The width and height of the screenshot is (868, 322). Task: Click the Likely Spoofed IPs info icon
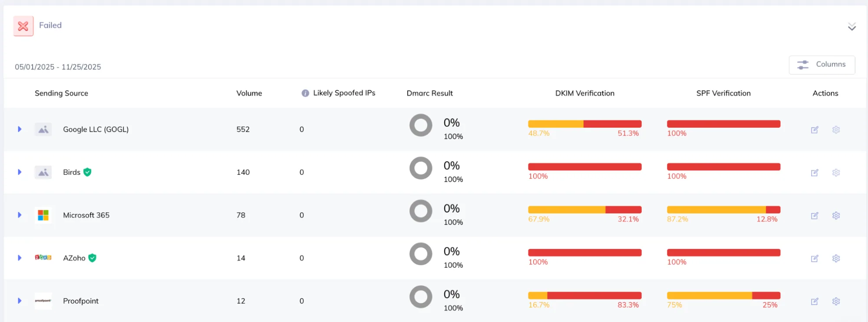tap(305, 93)
